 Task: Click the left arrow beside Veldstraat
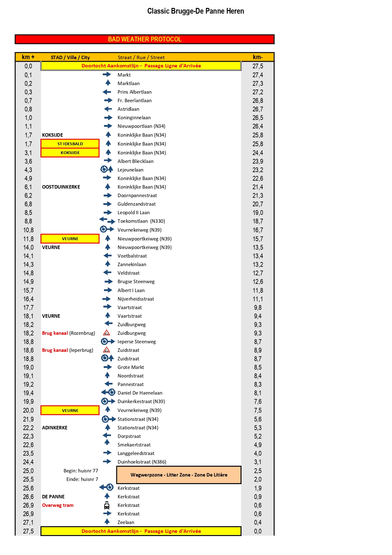pyautogui.click(x=107, y=272)
